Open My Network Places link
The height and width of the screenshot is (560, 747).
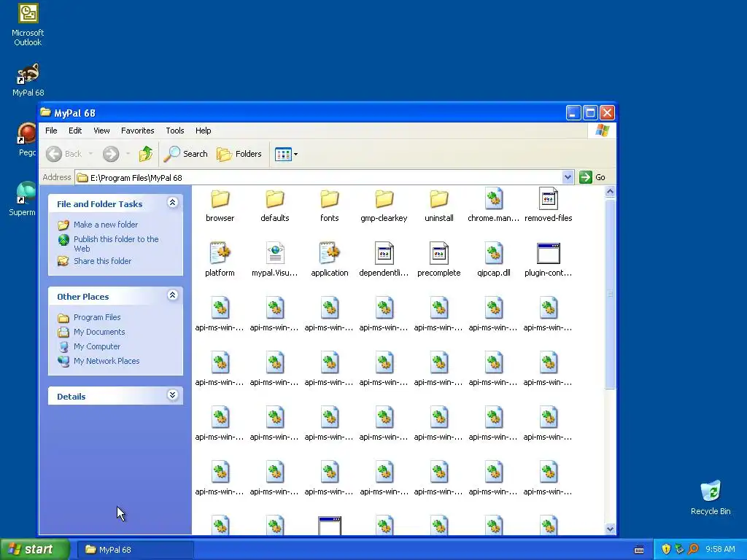tap(107, 361)
